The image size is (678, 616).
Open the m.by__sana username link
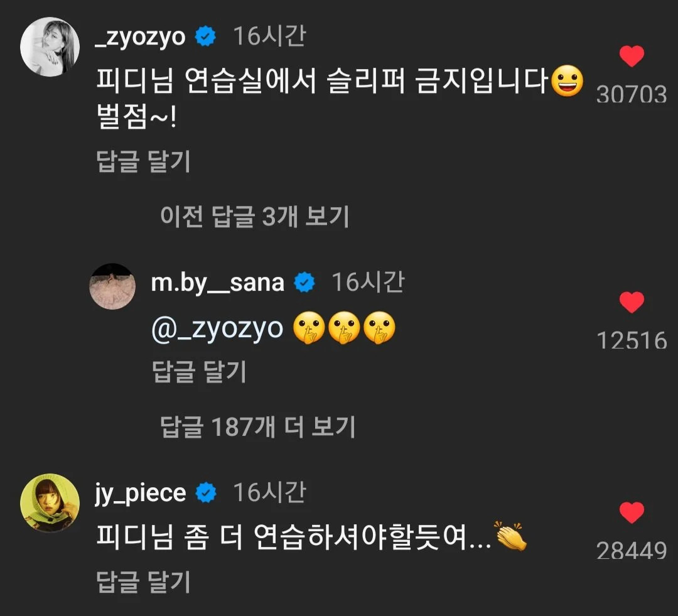click(x=217, y=283)
